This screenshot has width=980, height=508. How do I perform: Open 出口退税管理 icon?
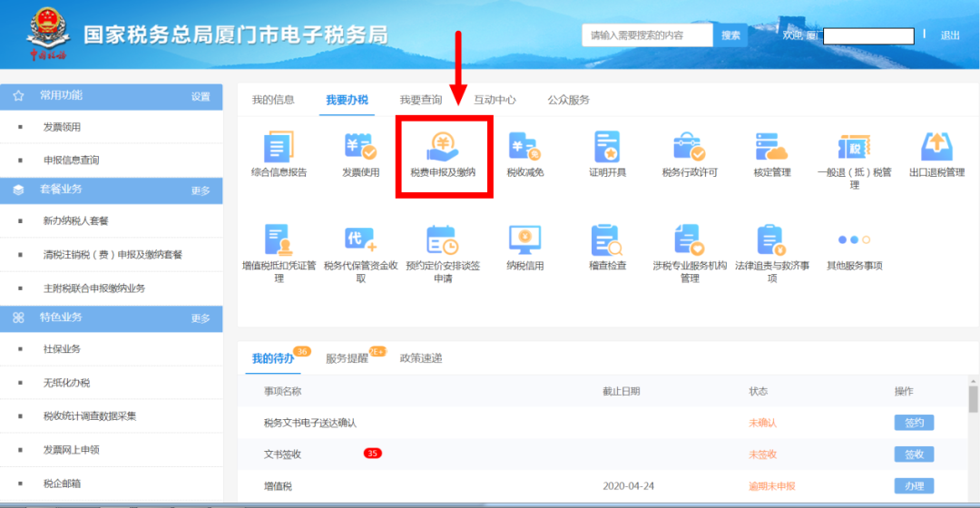click(x=936, y=147)
